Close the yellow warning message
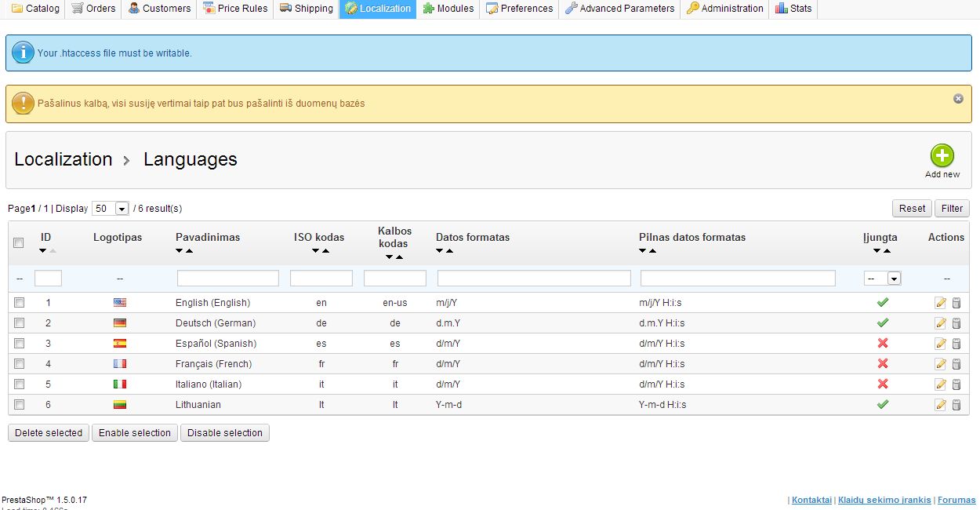 958,99
